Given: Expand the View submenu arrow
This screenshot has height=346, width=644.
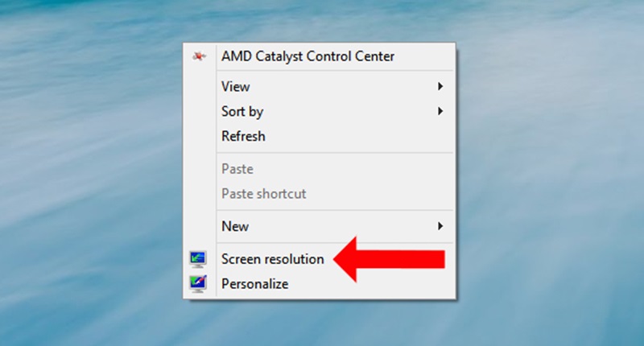Looking at the screenshot, I should tap(440, 86).
